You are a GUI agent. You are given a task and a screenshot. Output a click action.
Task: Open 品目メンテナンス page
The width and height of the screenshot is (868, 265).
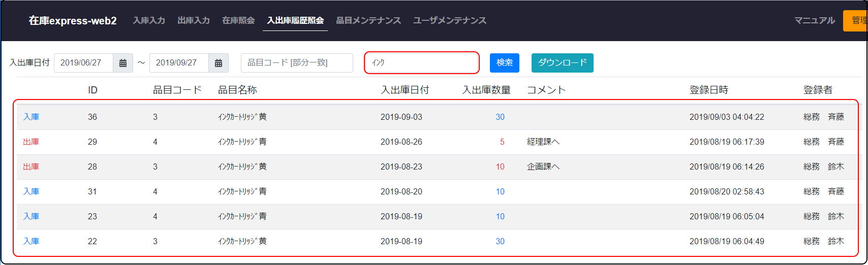[x=368, y=21]
